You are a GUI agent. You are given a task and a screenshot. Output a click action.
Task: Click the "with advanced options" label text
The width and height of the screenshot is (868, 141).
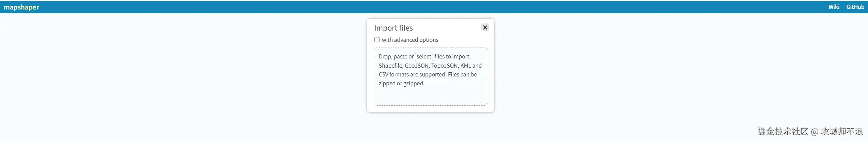410,40
